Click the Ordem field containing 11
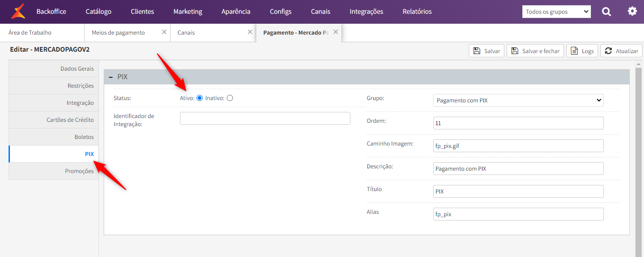The image size is (644, 257). coord(519,123)
